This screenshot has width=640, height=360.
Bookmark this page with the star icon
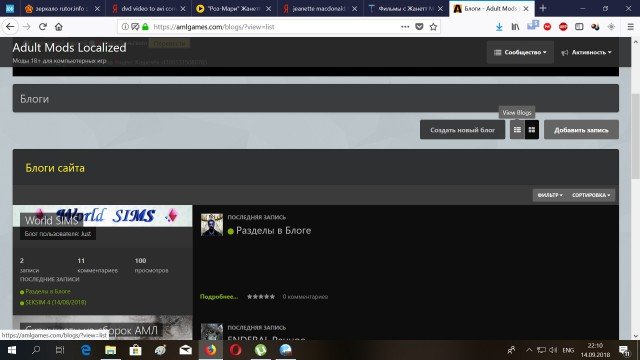(433, 27)
